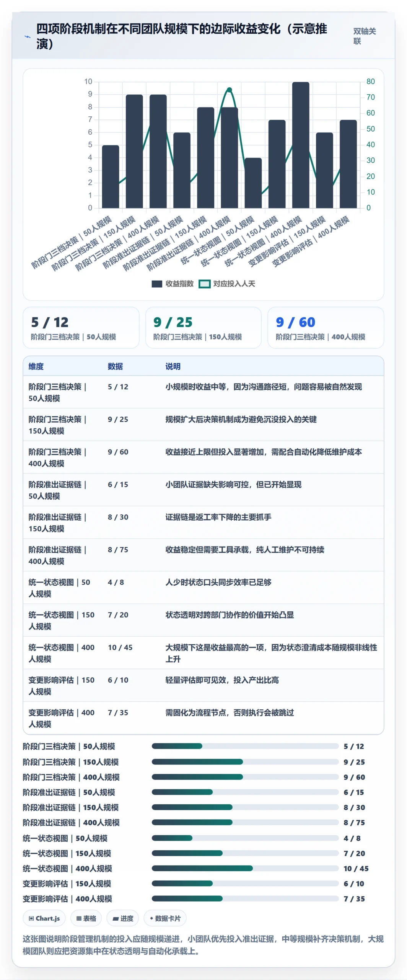Viewport: 407px width, 980px height.
Task: Open the 9 / 25 data card
Action: [x=203, y=328]
